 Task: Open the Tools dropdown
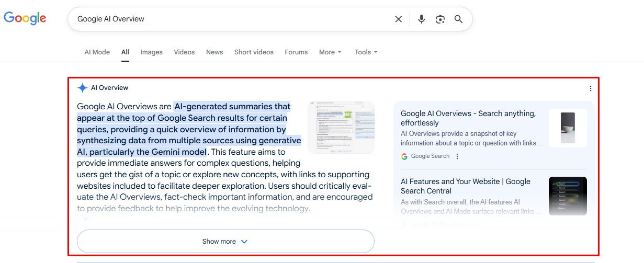coord(366,52)
